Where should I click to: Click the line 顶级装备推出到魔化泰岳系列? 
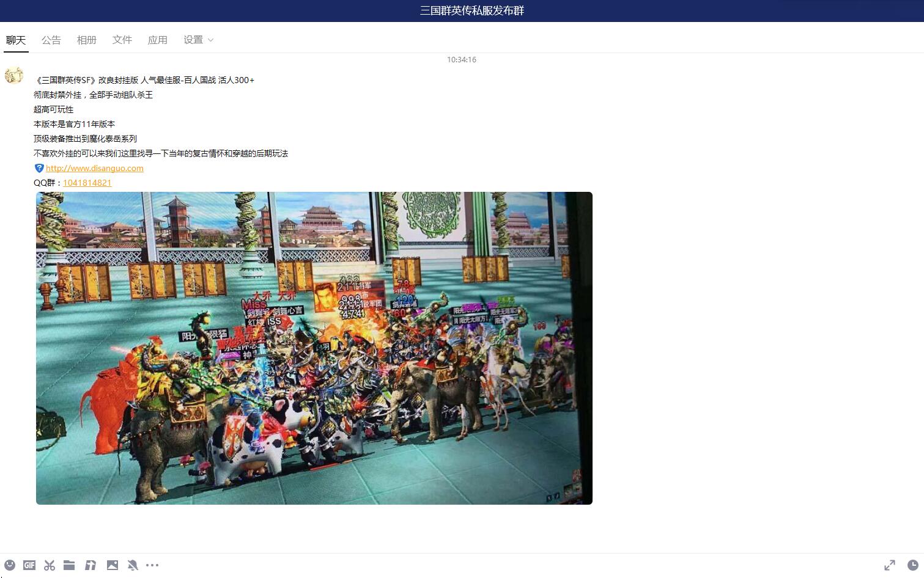85,139
